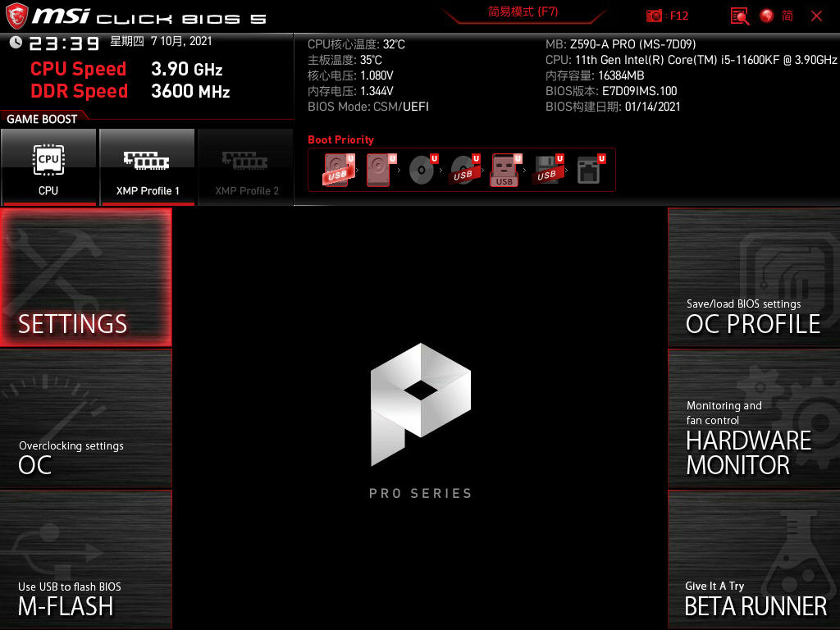Image resolution: width=840 pixels, height=630 pixels.
Task: Open OC PROFILE save/load panel
Action: [753, 277]
